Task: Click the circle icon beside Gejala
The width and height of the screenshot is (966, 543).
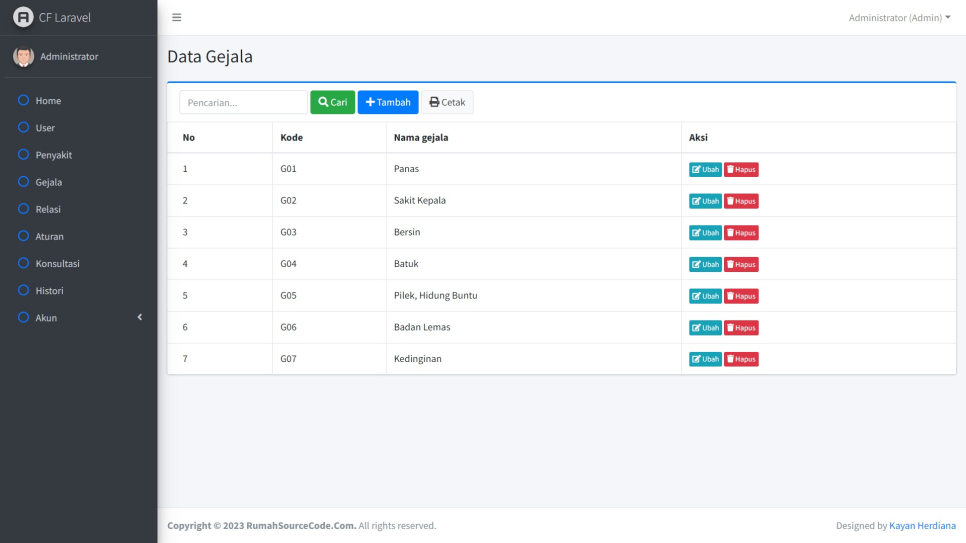Action: point(23,181)
